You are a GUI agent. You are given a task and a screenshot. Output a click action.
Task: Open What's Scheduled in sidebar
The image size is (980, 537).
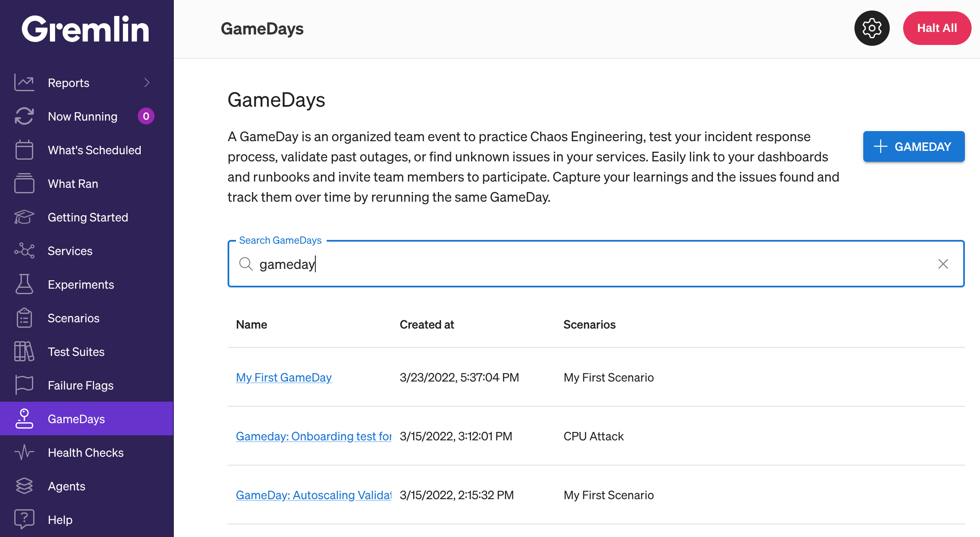(86, 150)
